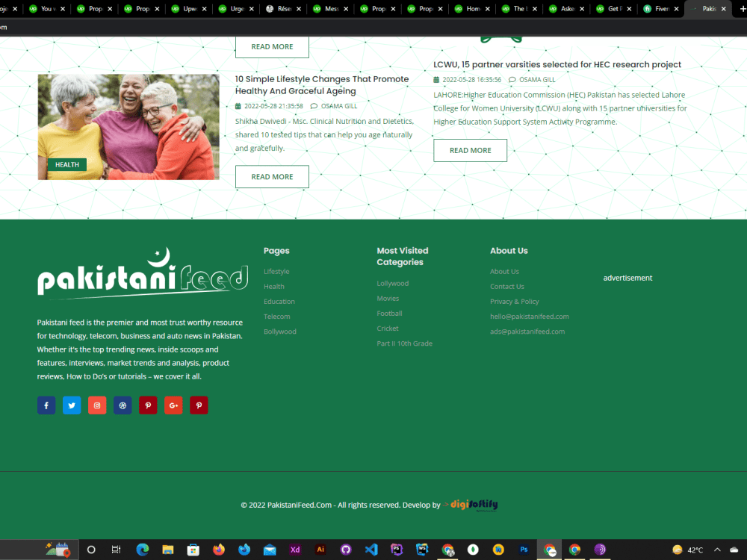Click READ MORE under the LCWU article
The width and height of the screenshot is (747, 560).
click(470, 150)
